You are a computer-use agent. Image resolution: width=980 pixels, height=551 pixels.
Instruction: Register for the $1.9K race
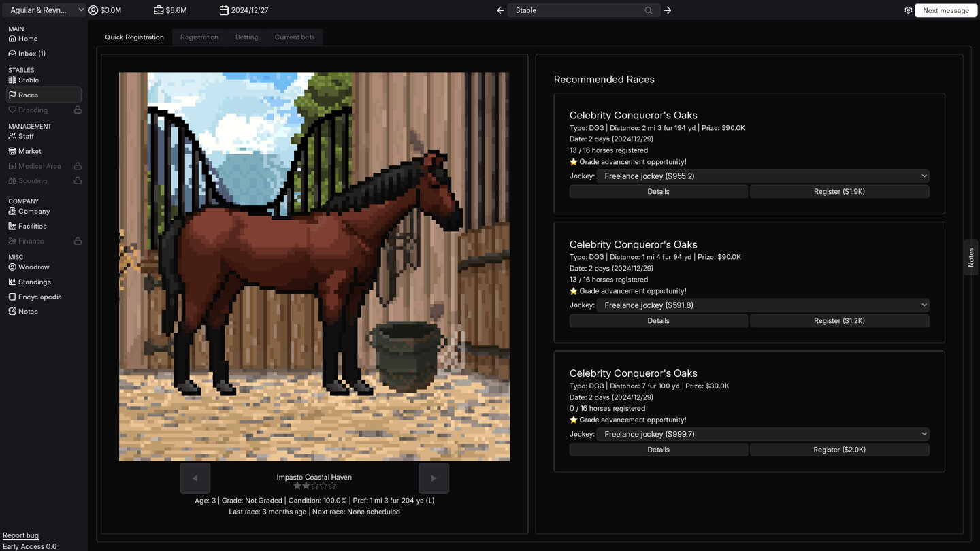839,191
